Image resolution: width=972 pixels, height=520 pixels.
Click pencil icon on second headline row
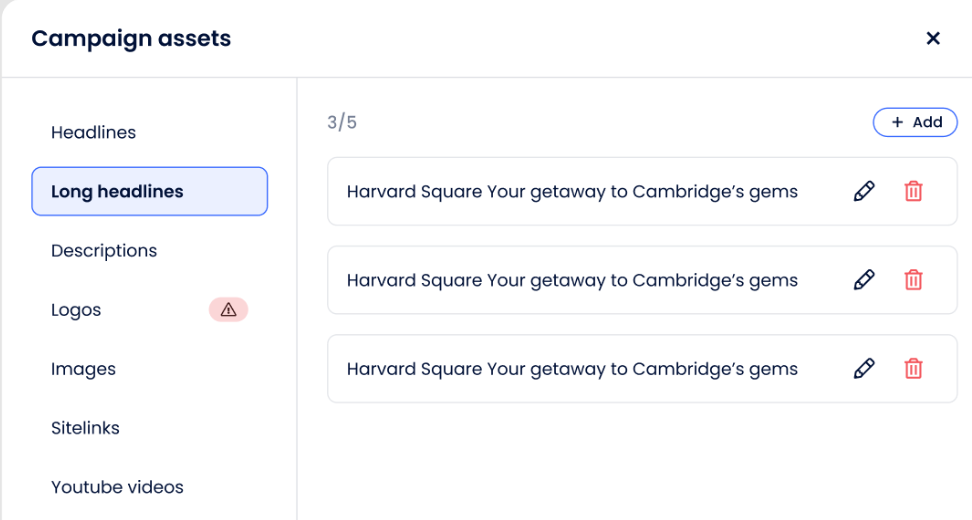pyautogui.click(x=864, y=280)
